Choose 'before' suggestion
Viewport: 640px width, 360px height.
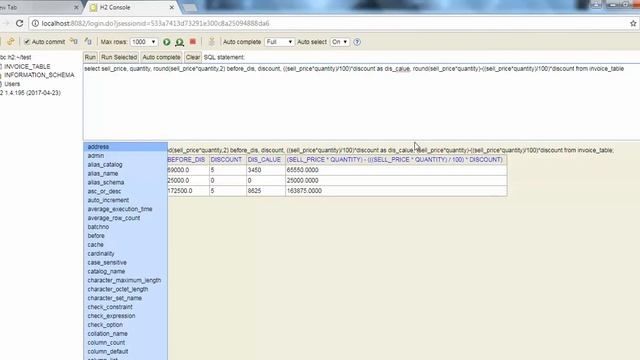[x=126, y=236]
